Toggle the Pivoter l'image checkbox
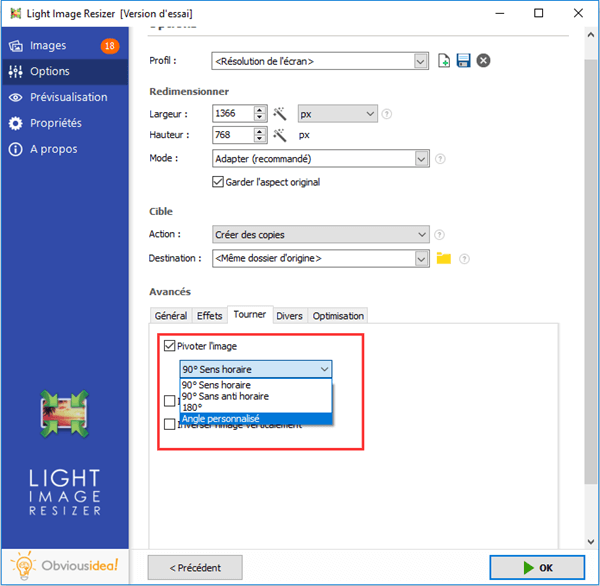This screenshot has width=600, height=586. (x=170, y=346)
